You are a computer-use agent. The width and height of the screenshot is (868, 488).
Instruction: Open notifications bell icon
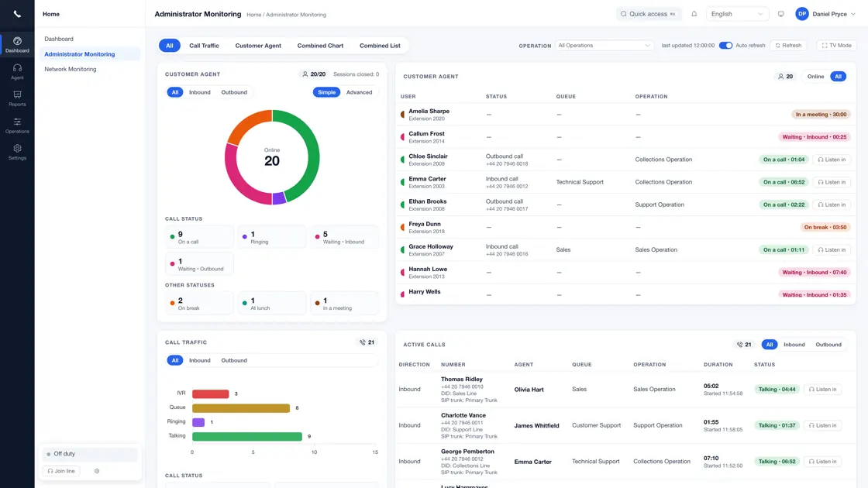[x=694, y=14]
